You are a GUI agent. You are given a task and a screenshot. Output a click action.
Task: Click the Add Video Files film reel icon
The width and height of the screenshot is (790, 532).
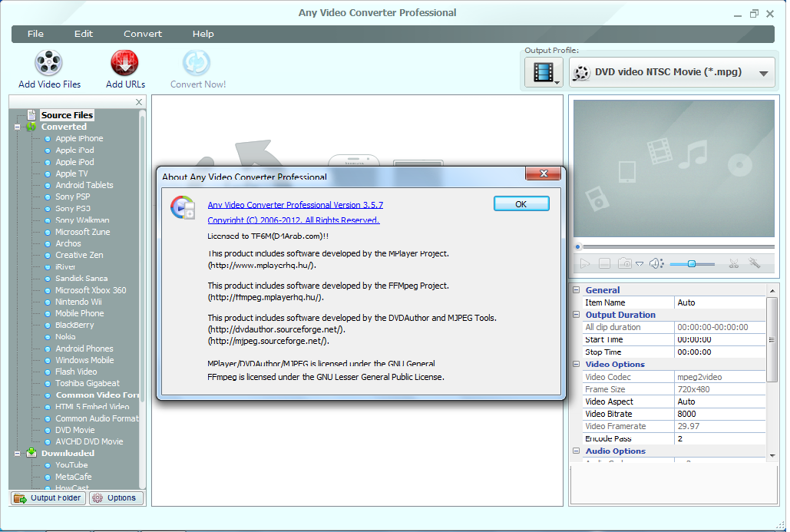[x=48, y=63]
